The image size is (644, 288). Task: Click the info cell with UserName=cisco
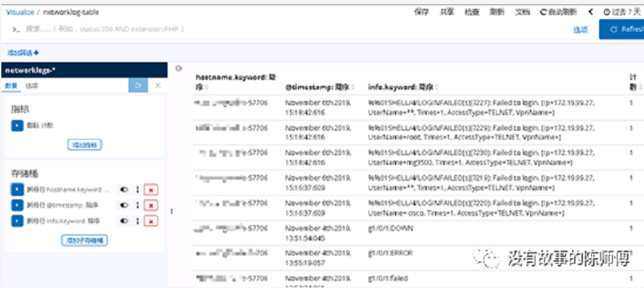tap(482, 209)
